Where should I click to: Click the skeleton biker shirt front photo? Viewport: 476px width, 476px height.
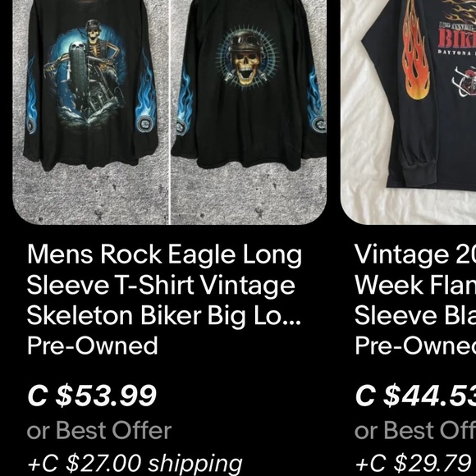coord(90,112)
